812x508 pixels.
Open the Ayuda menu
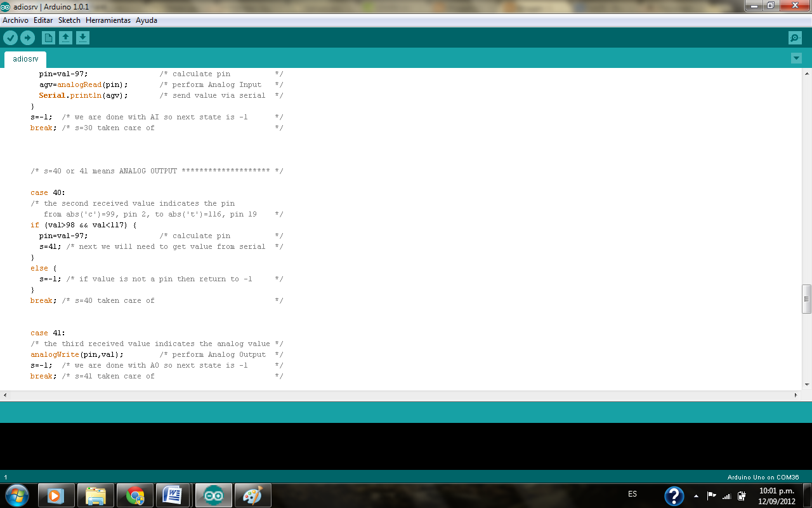pyautogui.click(x=147, y=20)
